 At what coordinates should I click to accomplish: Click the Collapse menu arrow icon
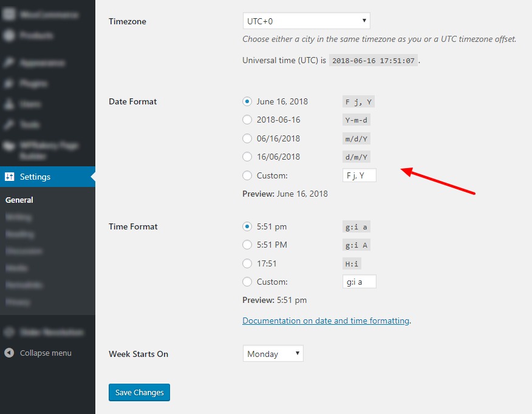point(10,353)
